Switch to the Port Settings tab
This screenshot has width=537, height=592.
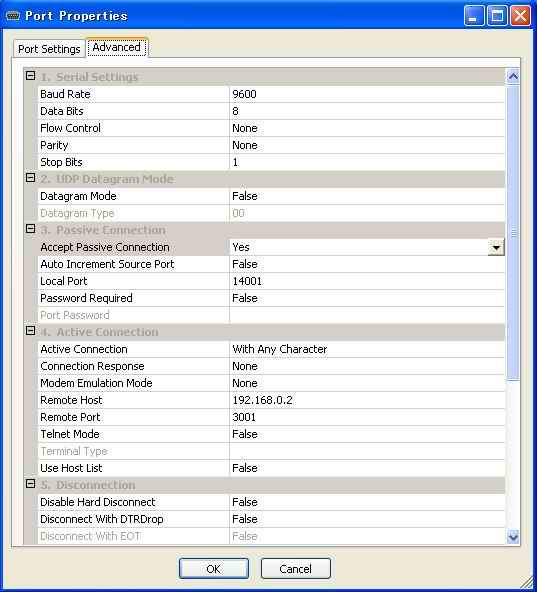(x=49, y=49)
